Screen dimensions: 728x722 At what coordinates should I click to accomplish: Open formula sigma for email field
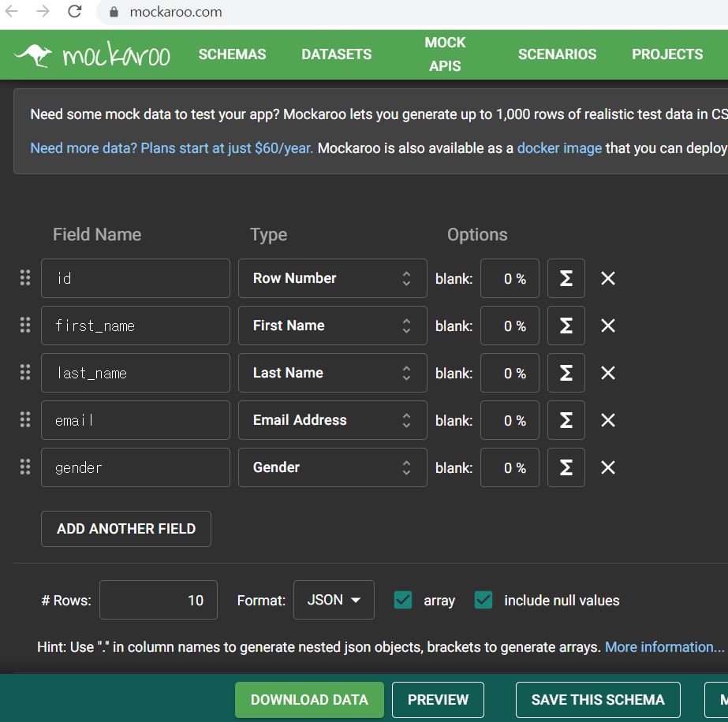pos(566,420)
